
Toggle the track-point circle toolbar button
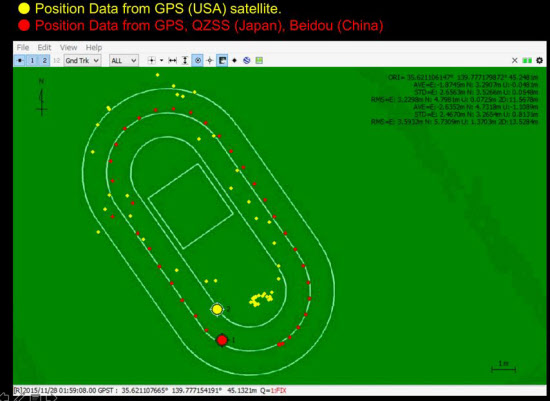pos(197,61)
